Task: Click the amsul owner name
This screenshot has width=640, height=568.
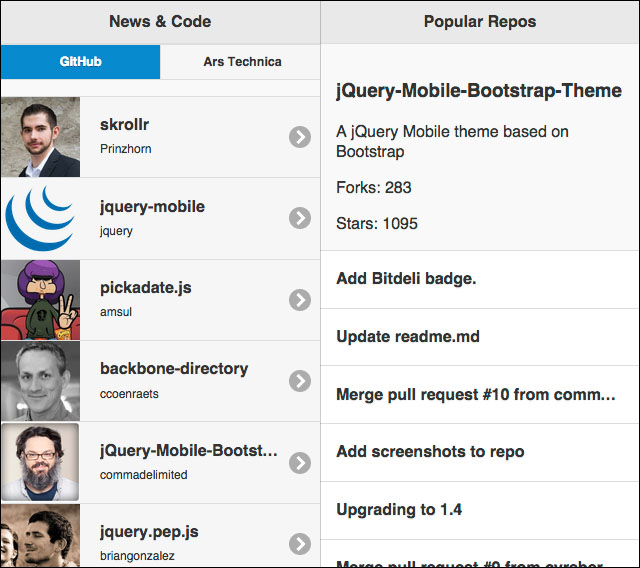Action: pos(116,312)
